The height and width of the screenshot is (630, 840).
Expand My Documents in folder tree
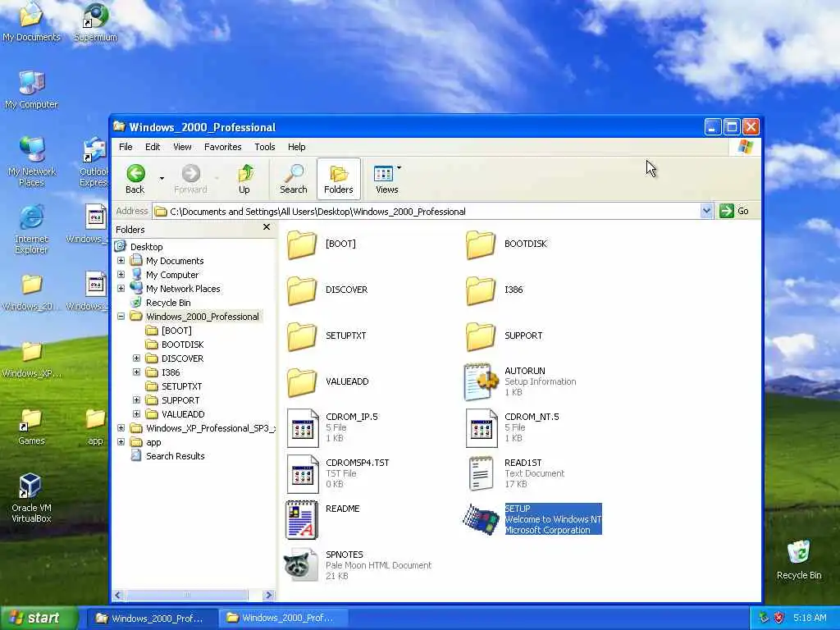tap(121, 260)
